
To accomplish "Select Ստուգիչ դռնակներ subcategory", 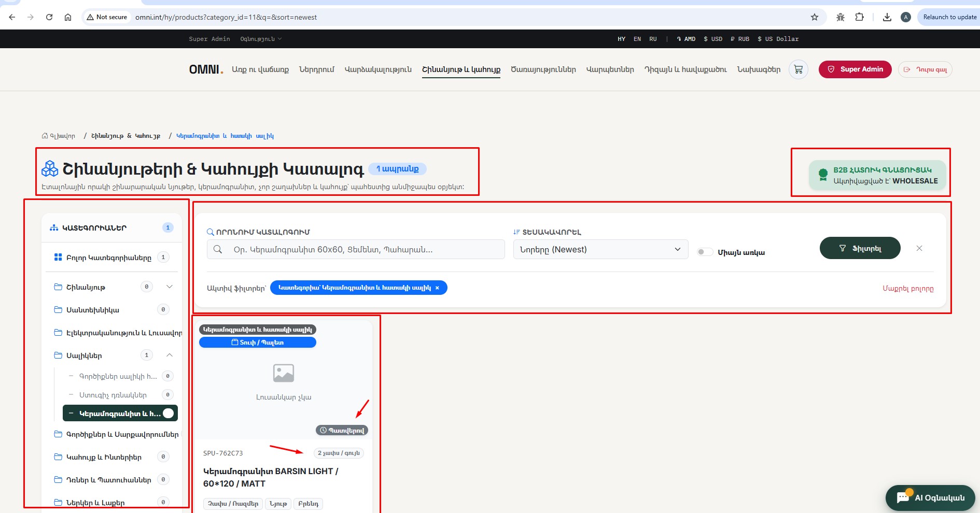I will (x=120, y=395).
